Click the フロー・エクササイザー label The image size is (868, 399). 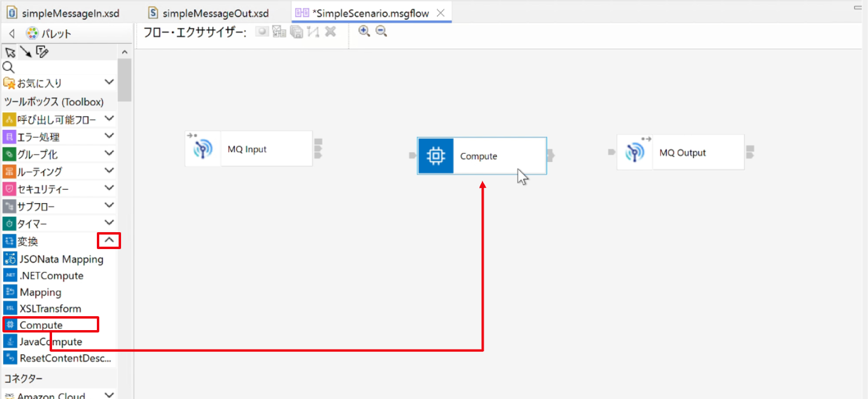pyautogui.click(x=194, y=33)
